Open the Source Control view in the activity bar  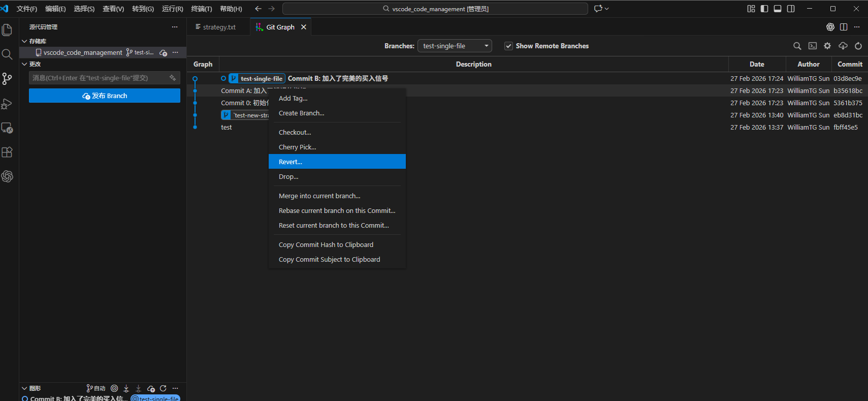[x=7, y=79]
